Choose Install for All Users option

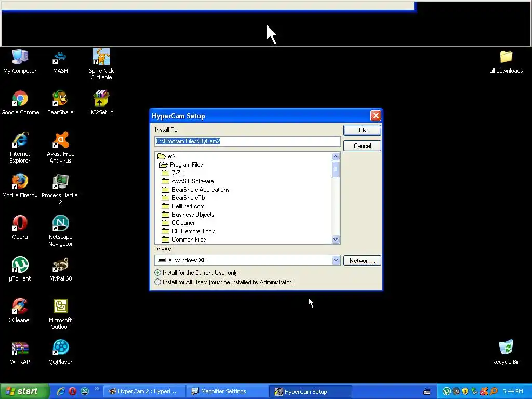coord(224,282)
